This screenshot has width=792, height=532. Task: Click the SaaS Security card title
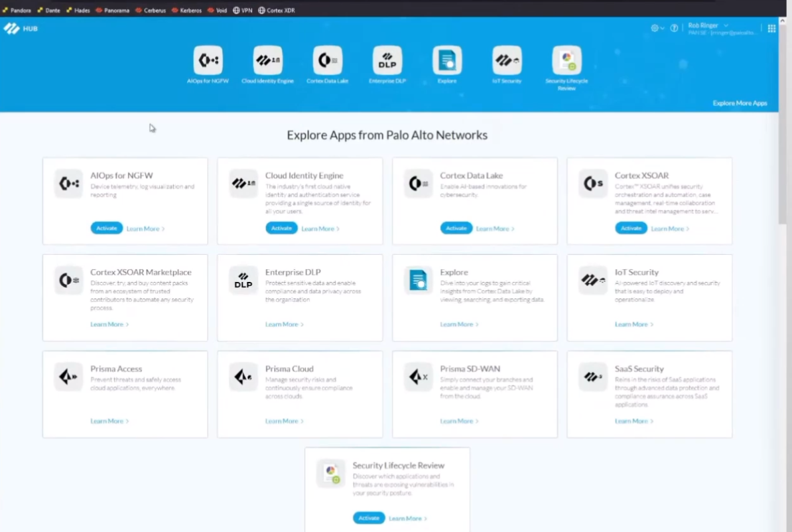tap(639, 368)
